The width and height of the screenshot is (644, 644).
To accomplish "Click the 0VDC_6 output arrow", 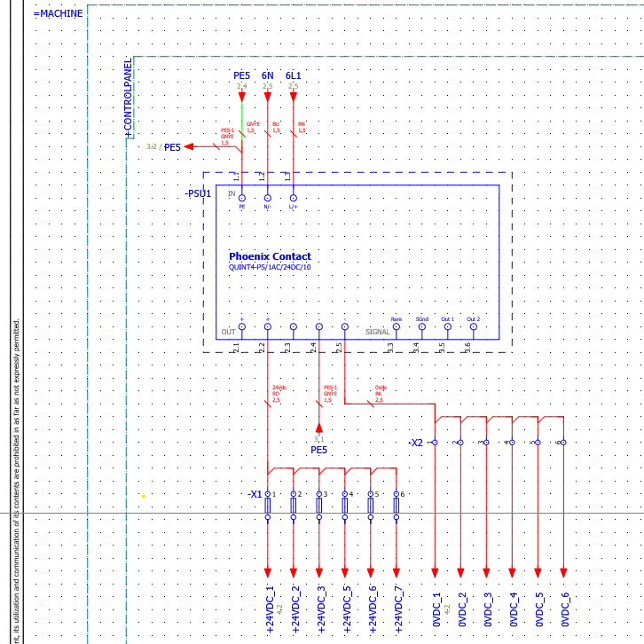I will tap(563, 572).
